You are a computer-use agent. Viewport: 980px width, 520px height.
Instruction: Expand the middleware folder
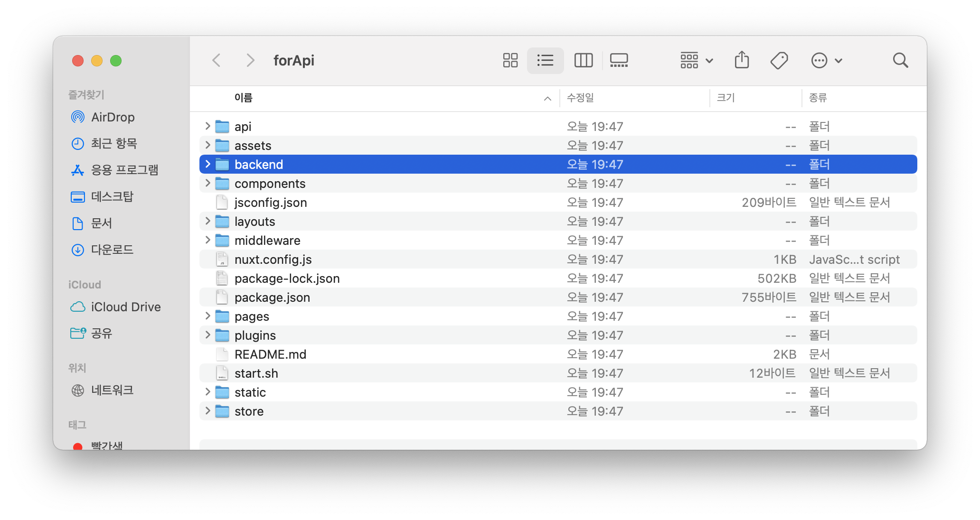[x=207, y=240]
